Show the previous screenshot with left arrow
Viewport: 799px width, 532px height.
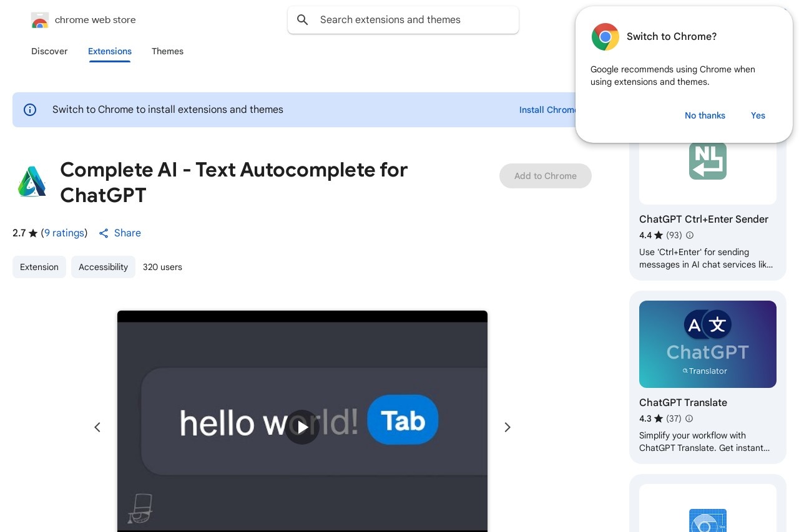click(x=97, y=427)
